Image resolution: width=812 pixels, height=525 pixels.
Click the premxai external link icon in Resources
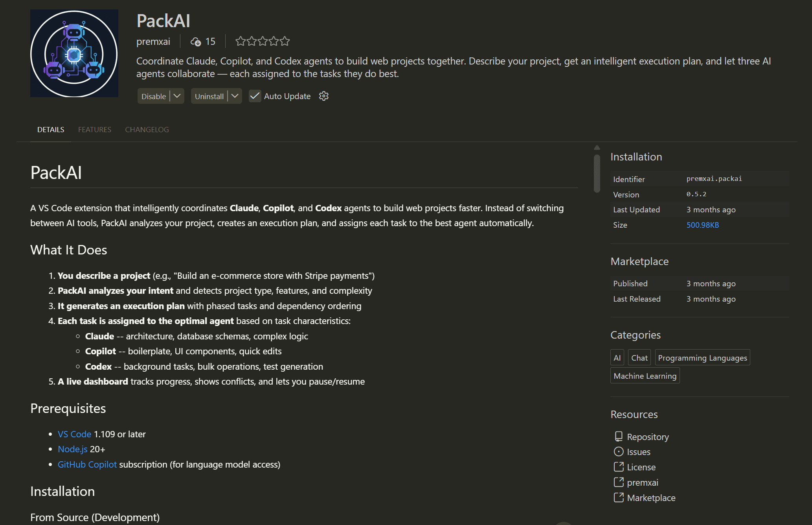619,482
